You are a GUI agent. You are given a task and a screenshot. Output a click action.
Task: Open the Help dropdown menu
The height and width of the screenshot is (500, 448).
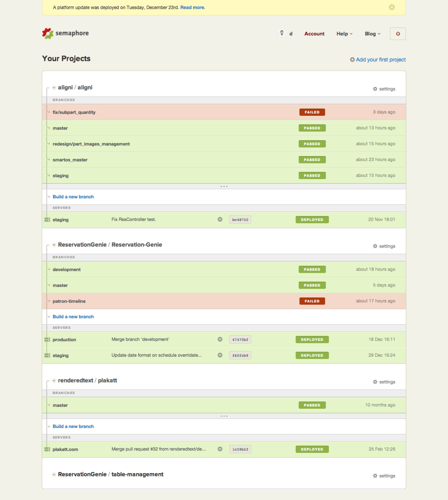(x=344, y=34)
